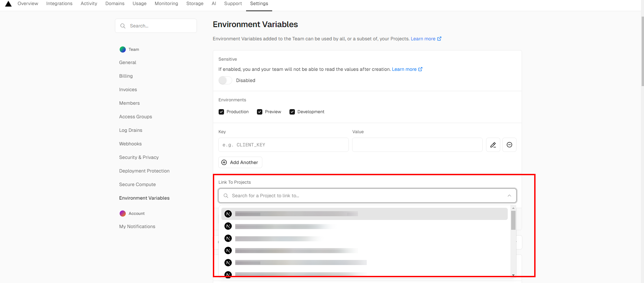Image resolution: width=644 pixels, height=283 pixels.
Task: Focus the Value input field
Action: 417,145
